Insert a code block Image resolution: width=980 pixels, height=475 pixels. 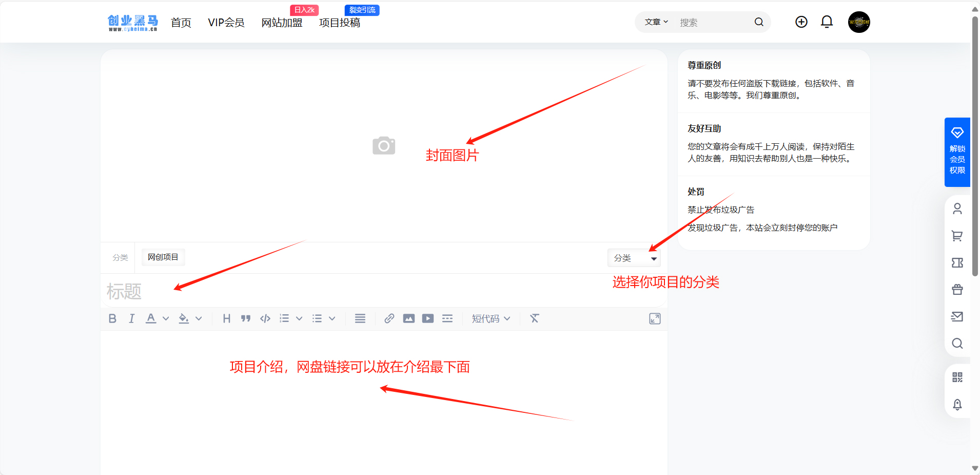264,318
